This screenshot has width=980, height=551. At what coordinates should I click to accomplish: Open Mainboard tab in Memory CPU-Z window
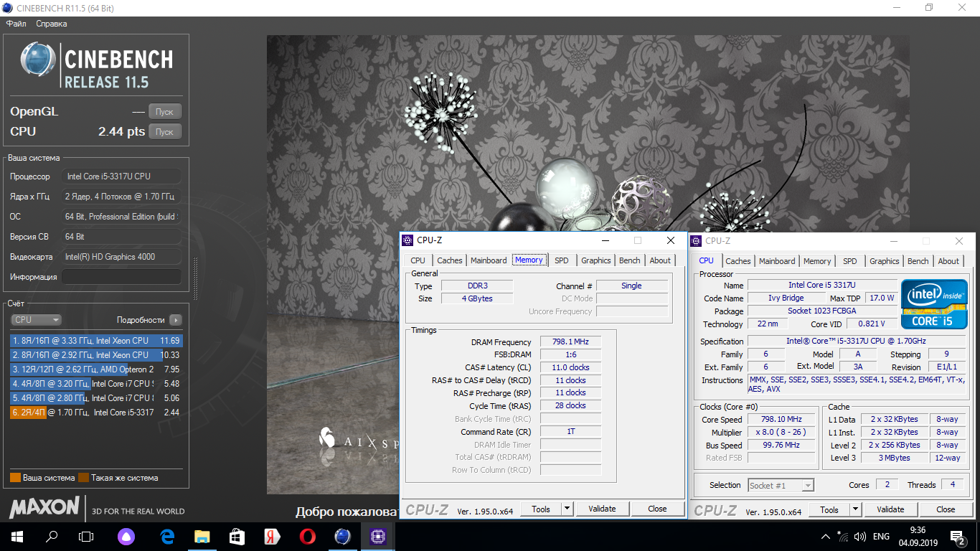tap(489, 260)
